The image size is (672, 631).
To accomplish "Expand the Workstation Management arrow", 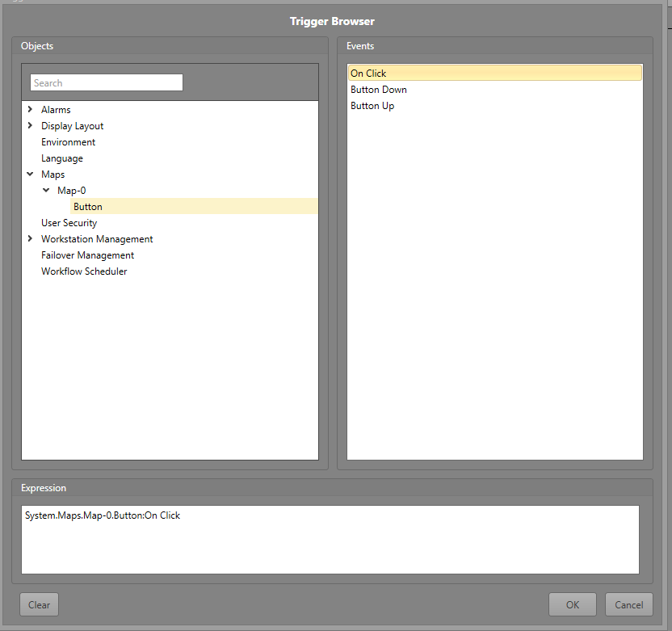I will [31, 239].
